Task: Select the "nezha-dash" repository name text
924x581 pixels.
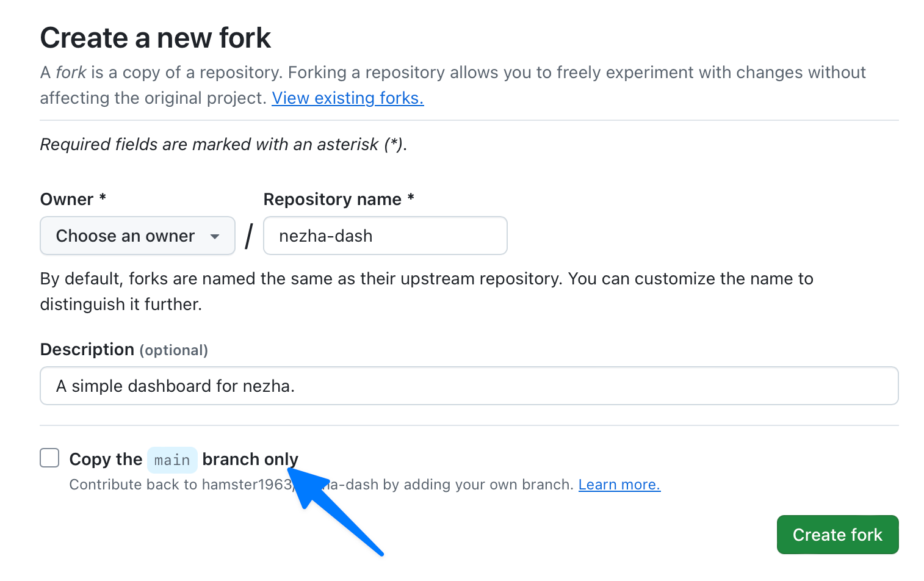Action: (325, 236)
